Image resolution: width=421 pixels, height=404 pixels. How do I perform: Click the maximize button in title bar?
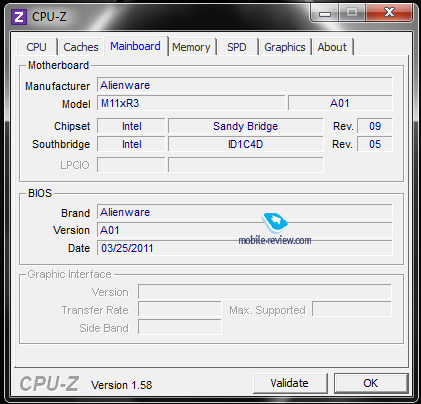(x=352, y=13)
